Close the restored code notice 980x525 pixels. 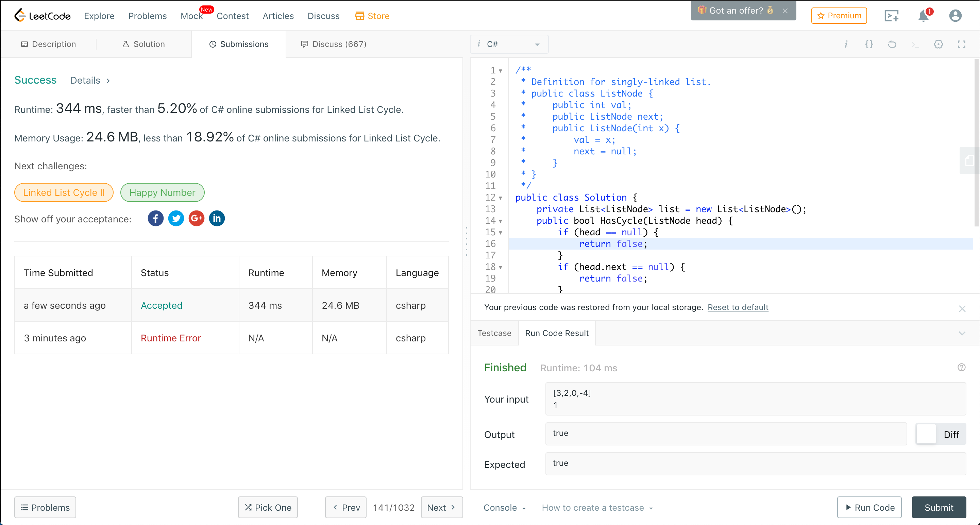point(962,308)
